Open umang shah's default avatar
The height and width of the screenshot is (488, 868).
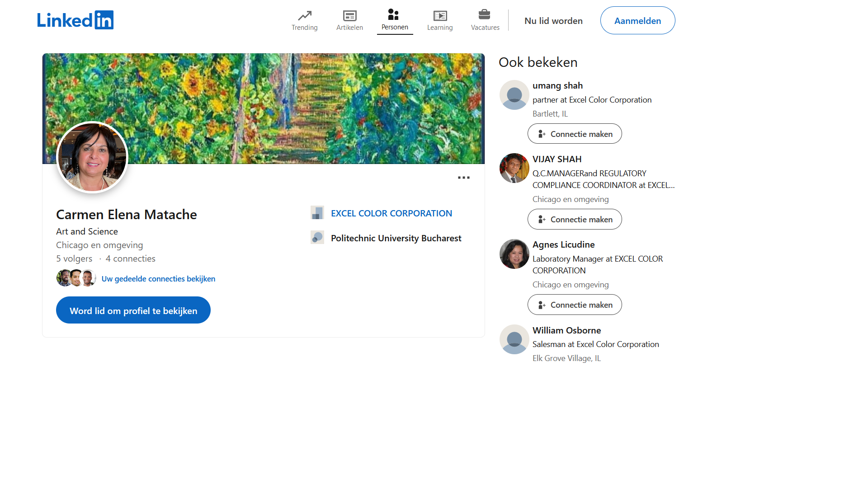[x=514, y=95]
